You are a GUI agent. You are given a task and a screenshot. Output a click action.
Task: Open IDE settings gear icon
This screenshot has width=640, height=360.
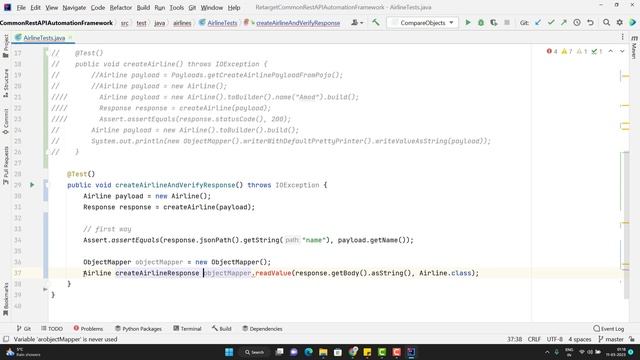coord(620,23)
